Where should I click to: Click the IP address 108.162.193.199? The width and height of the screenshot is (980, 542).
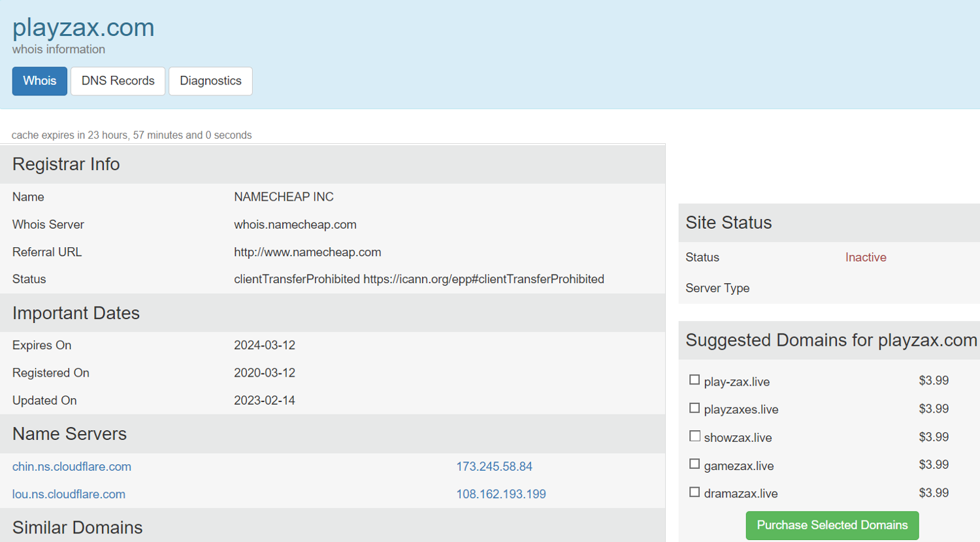click(500, 494)
